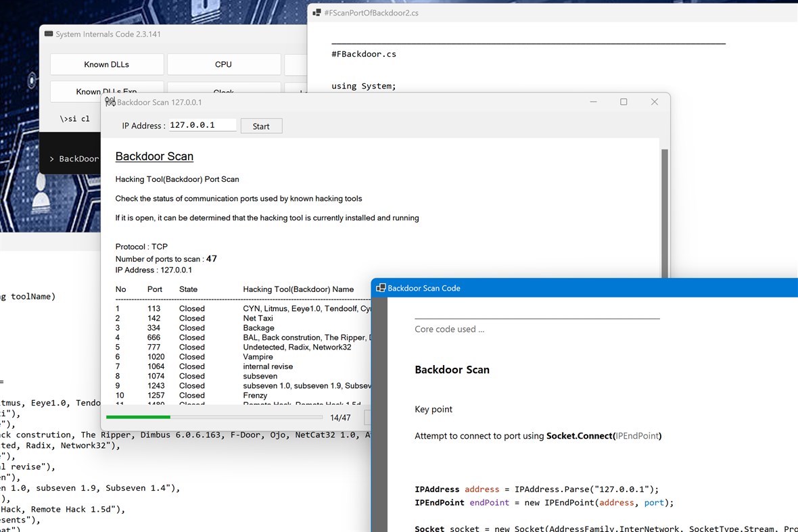Click the #FScanPortOfBackdoor2.cs titlebar icon

click(316, 12)
